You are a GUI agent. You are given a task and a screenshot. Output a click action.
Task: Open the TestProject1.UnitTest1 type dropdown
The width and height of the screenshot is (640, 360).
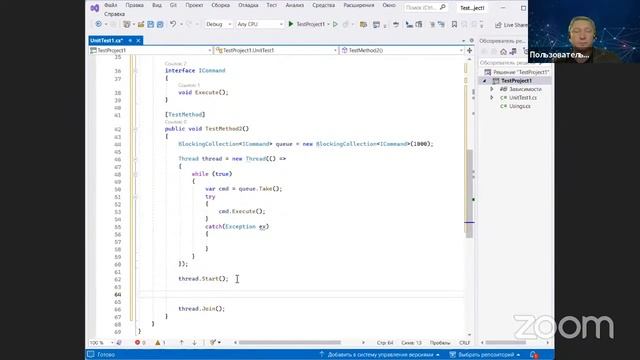[x=276, y=50]
